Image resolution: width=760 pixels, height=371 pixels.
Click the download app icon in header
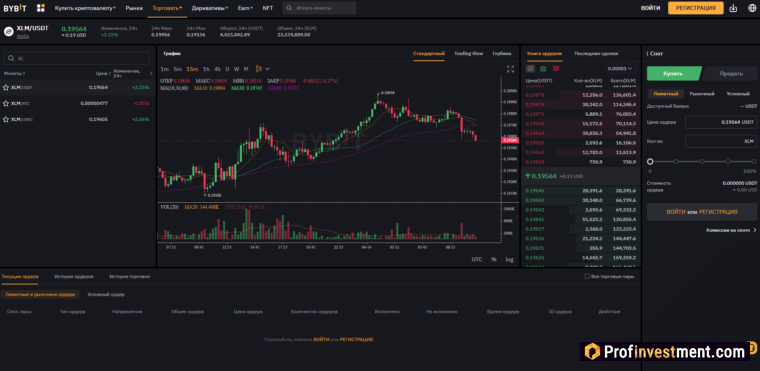click(733, 8)
